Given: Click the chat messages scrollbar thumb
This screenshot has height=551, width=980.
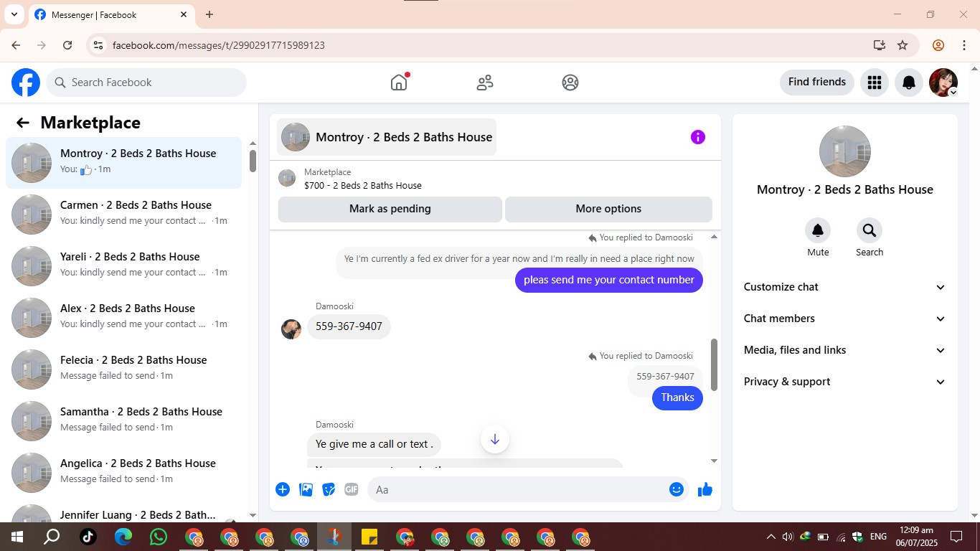Looking at the screenshot, I should pos(714,364).
